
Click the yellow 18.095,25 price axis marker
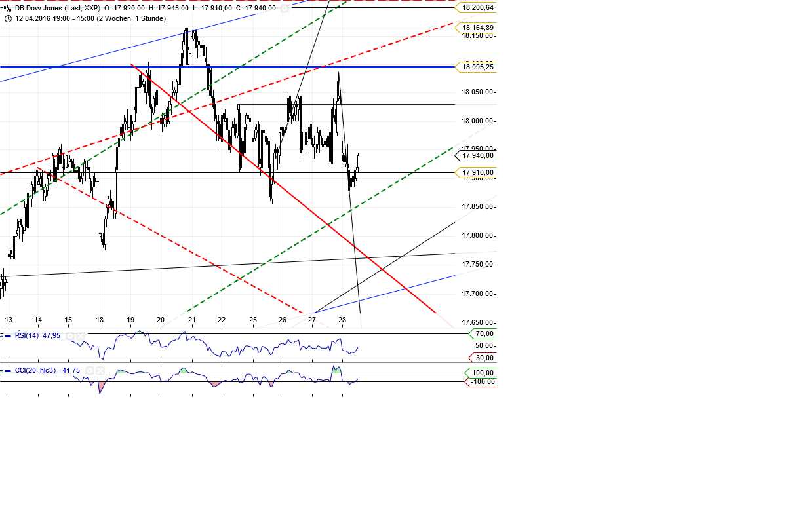(475, 66)
